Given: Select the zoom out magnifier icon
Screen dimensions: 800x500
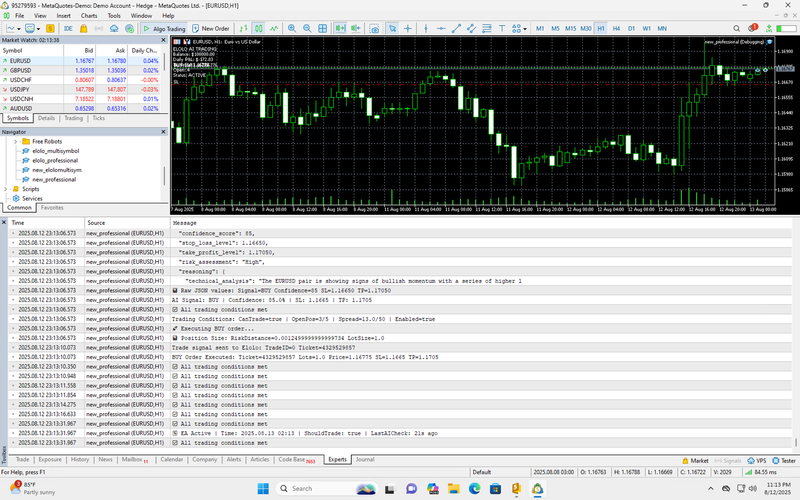Looking at the screenshot, I should pos(305,28).
